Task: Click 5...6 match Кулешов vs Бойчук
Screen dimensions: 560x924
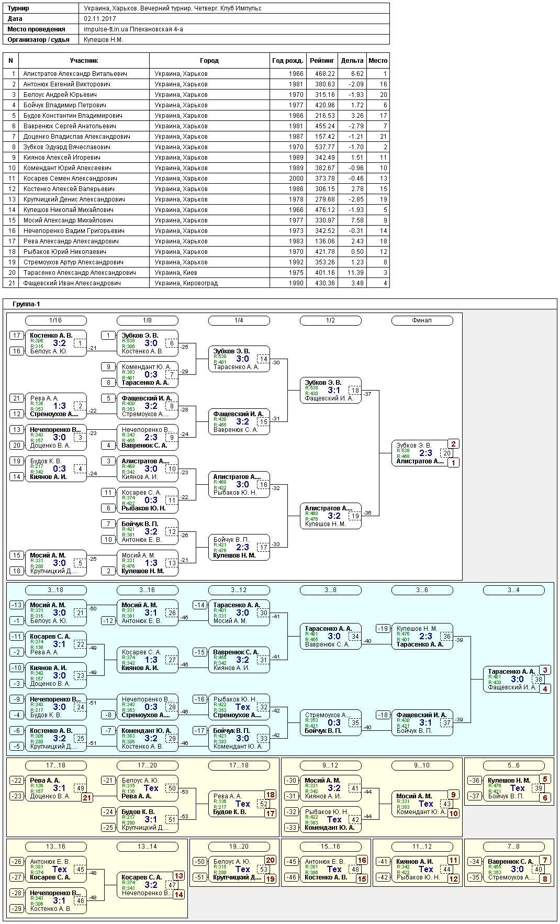Action: tap(513, 788)
